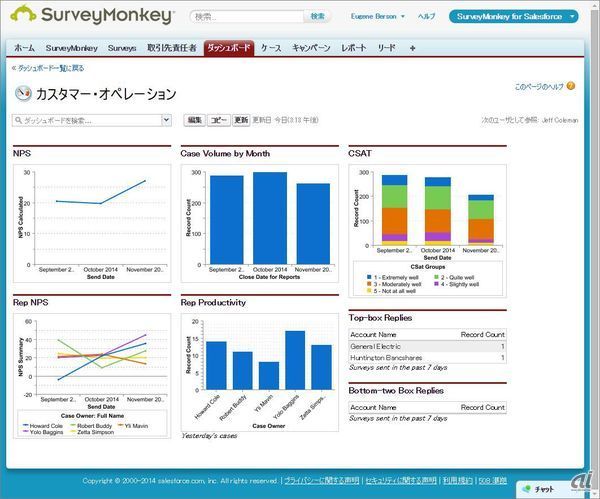The height and width of the screenshot is (499, 600).
Task: Click the plus tab to add tabs
Action: point(412,48)
